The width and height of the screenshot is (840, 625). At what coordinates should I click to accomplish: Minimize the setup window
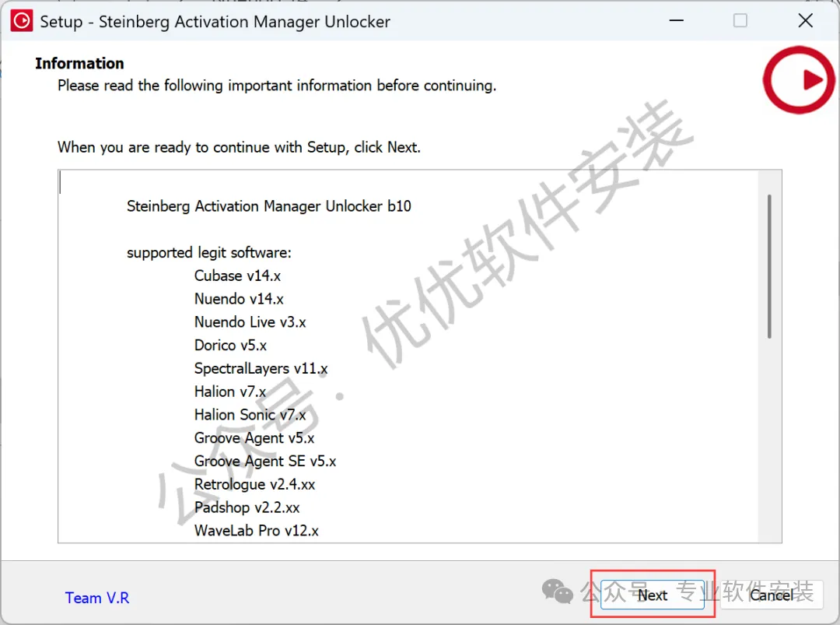(x=677, y=21)
